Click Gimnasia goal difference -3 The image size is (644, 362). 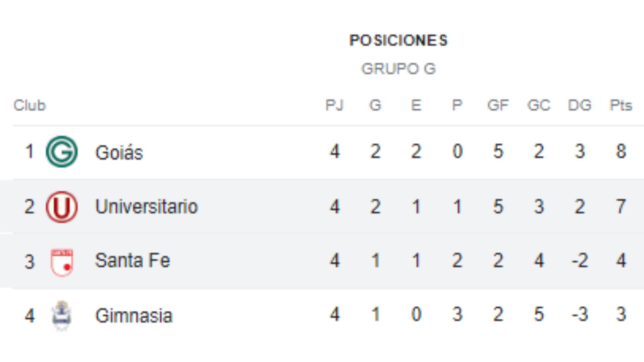pyautogui.click(x=580, y=315)
